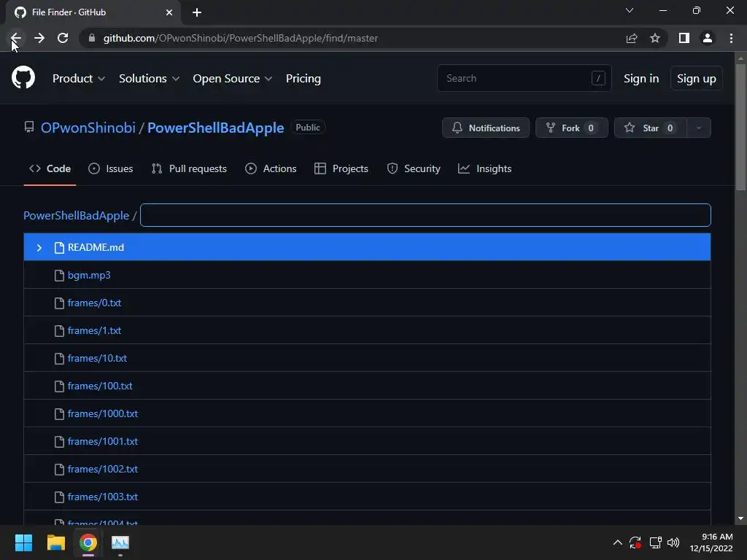This screenshot has width=747, height=560.
Task: Open frames/0.txt
Action: click(x=94, y=303)
